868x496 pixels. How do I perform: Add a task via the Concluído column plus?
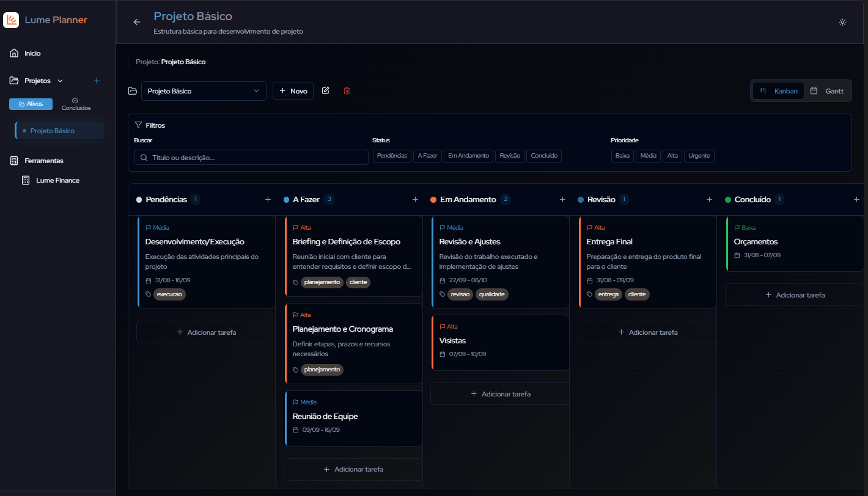coord(856,199)
